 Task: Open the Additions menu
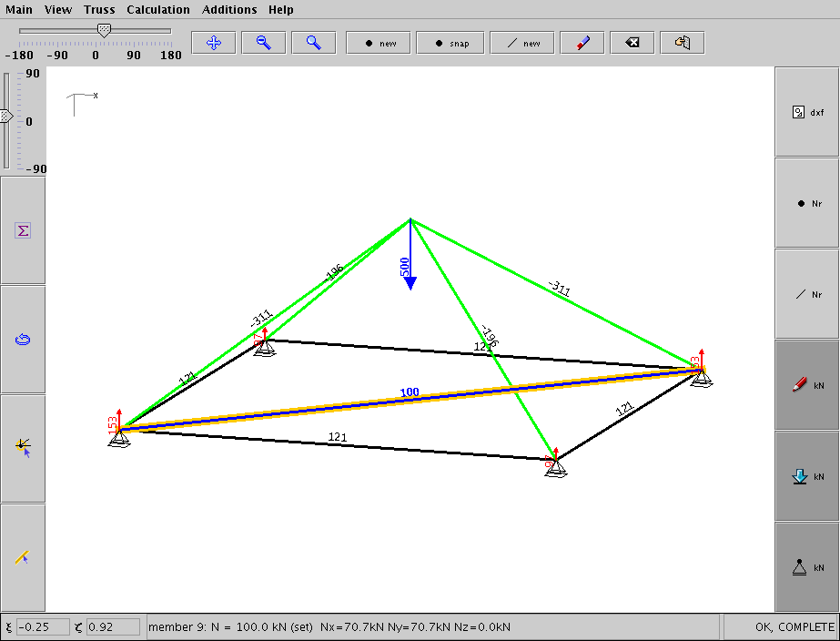click(229, 9)
